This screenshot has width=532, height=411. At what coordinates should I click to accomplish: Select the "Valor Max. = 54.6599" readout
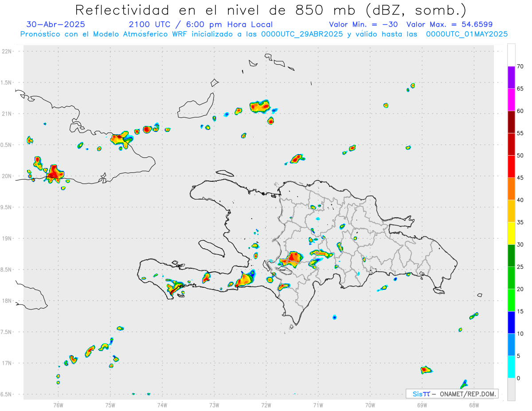pos(450,24)
